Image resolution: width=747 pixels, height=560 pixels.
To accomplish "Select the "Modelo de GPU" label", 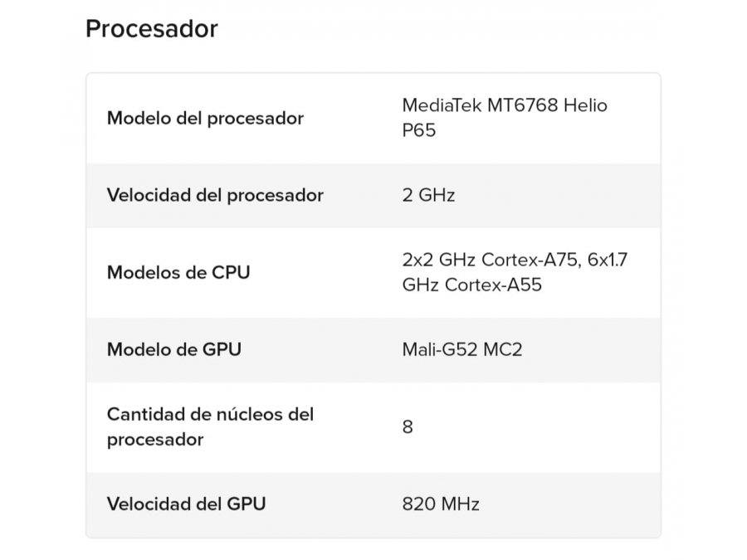I will [x=174, y=349].
